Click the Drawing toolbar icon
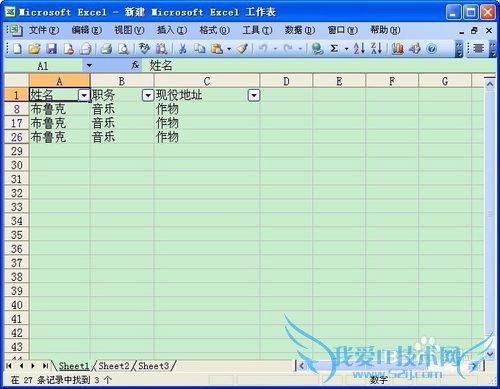 point(415,49)
